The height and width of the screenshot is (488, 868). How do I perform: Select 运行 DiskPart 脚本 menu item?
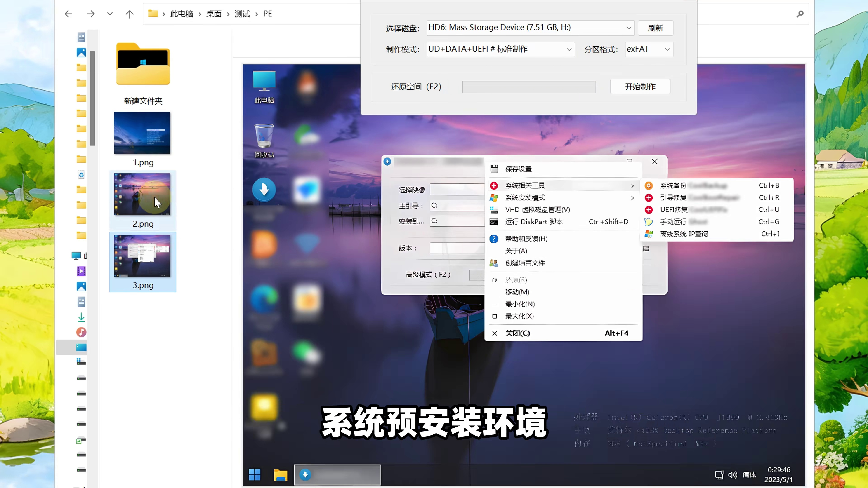click(534, 222)
